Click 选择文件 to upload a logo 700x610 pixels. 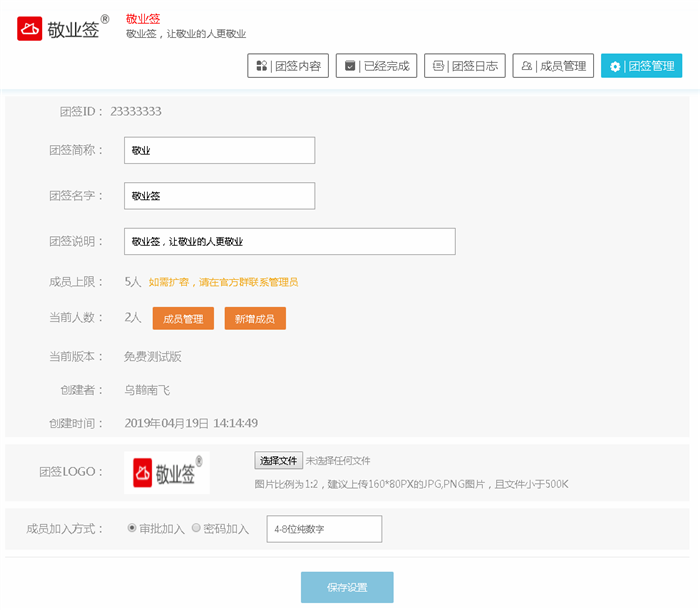279,460
